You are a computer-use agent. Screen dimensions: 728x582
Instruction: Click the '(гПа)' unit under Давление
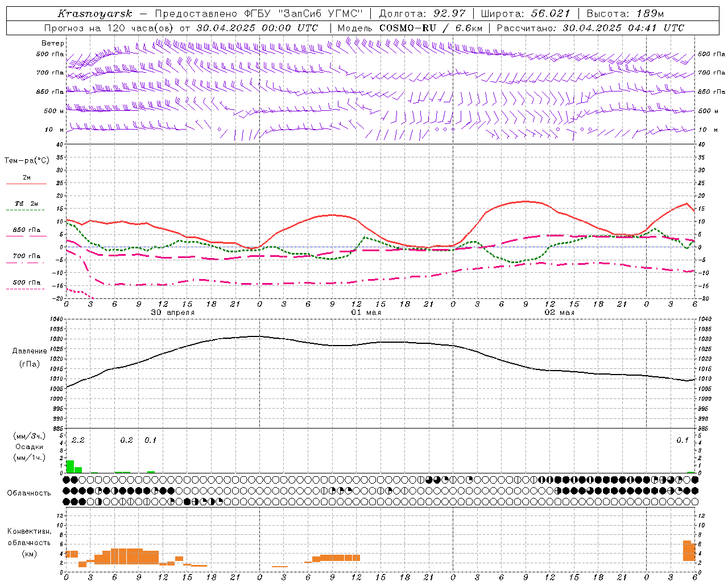pyautogui.click(x=30, y=364)
